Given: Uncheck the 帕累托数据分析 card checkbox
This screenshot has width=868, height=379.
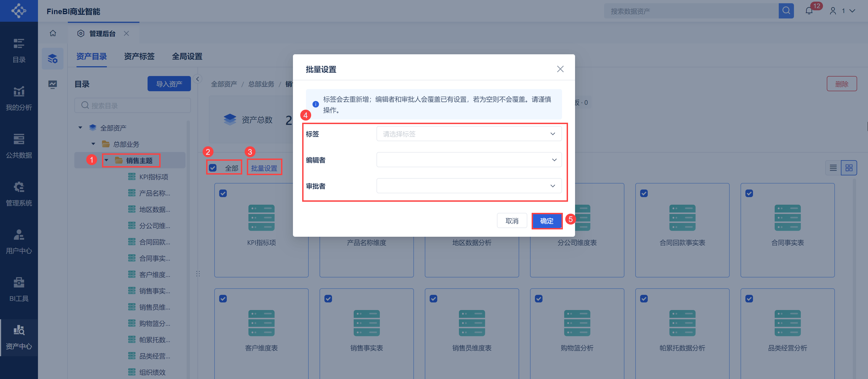Looking at the screenshot, I should [x=644, y=299].
